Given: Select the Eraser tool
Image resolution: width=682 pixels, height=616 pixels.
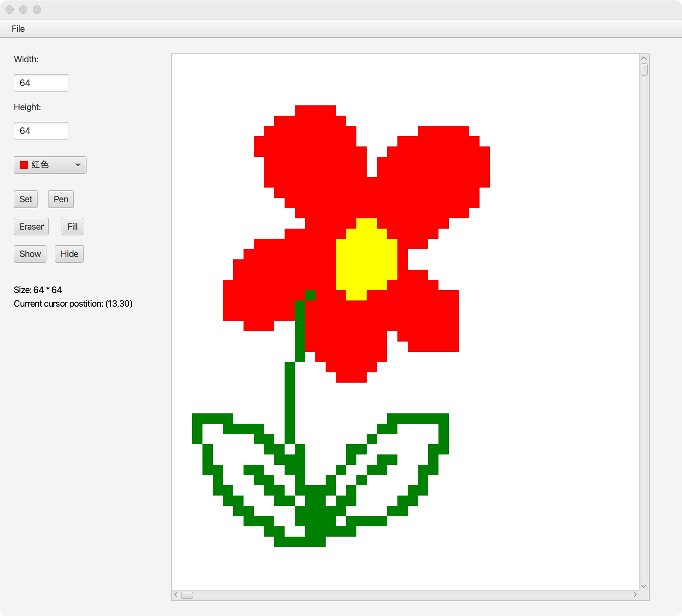Looking at the screenshot, I should pos(31,226).
